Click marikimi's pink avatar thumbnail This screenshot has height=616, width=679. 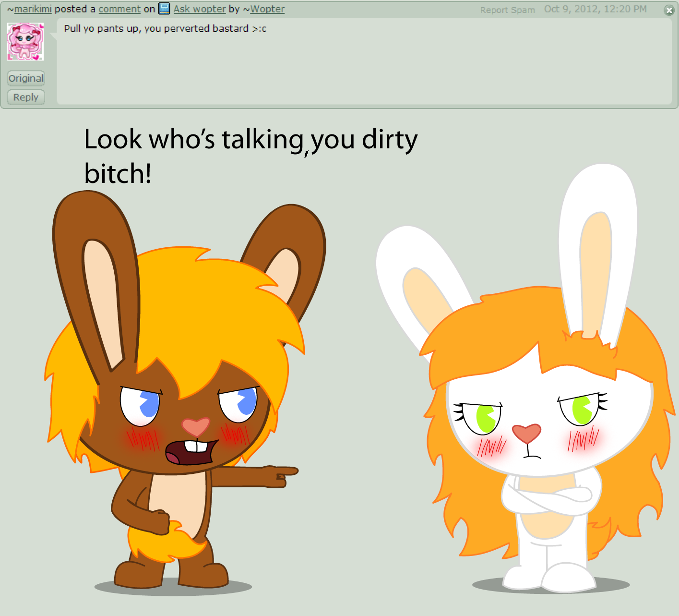[x=25, y=42]
